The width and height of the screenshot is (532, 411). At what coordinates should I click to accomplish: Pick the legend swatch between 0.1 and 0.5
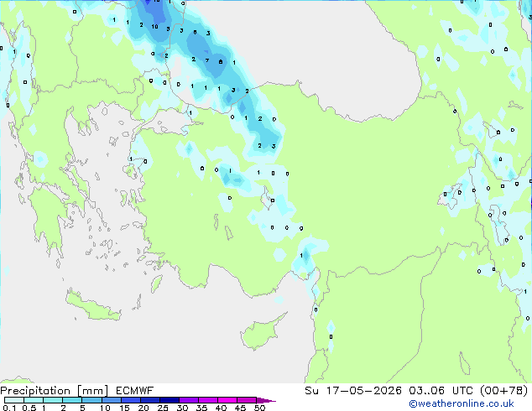pyautogui.click(x=14, y=400)
